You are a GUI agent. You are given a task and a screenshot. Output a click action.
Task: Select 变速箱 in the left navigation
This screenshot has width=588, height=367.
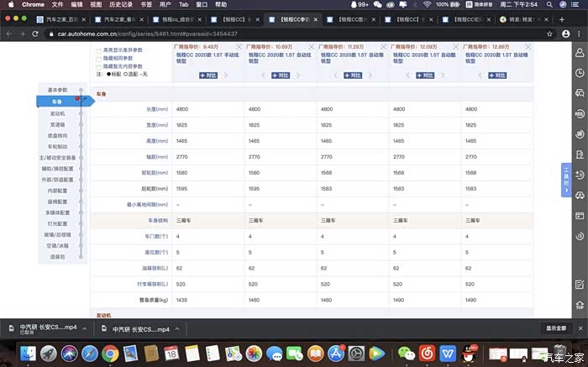tap(57, 123)
